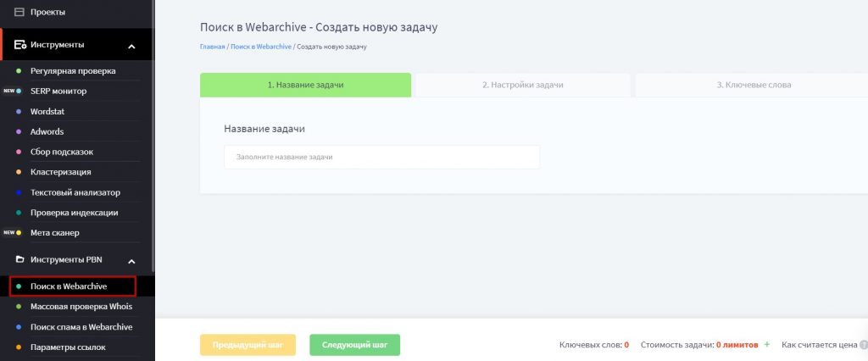Click the Создать новую задачу breadcrumb text
Image resolution: width=868 pixels, height=361 pixels.
coord(331,47)
